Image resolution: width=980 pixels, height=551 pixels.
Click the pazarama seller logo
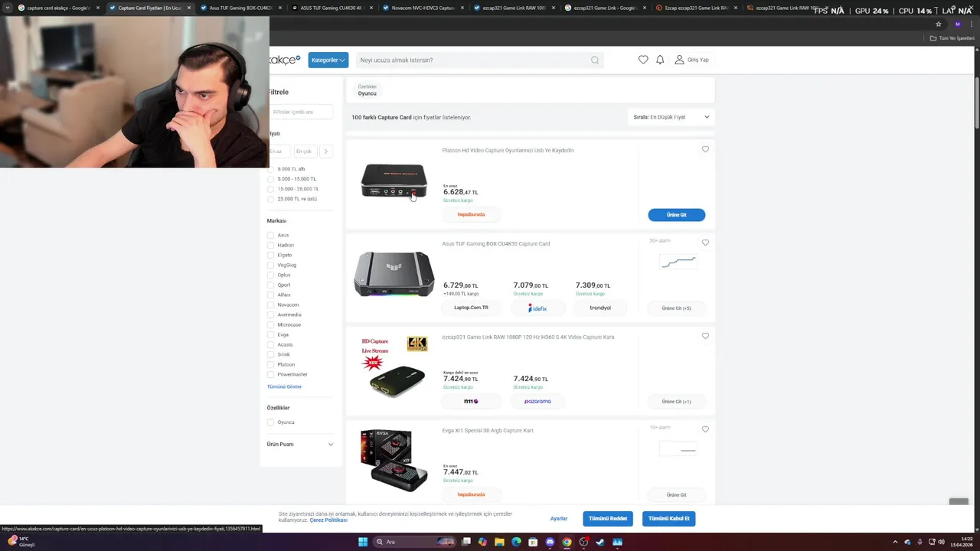pos(537,401)
